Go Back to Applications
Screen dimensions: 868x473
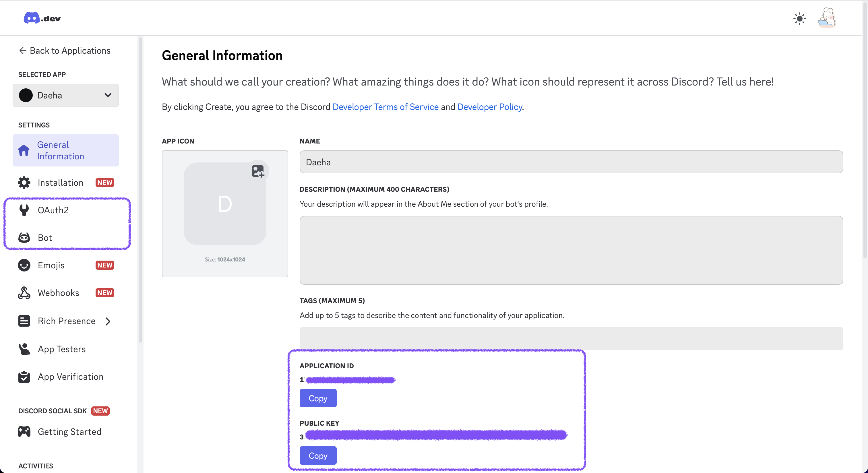(x=65, y=51)
